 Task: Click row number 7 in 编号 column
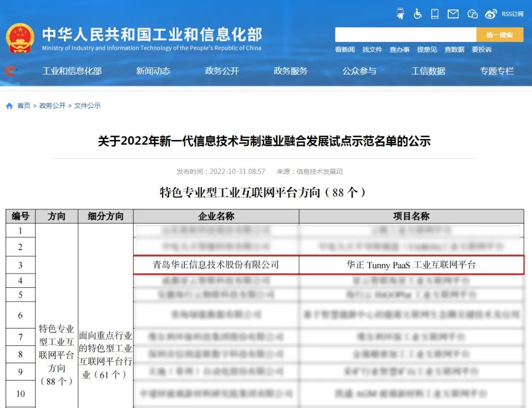coord(20,337)
